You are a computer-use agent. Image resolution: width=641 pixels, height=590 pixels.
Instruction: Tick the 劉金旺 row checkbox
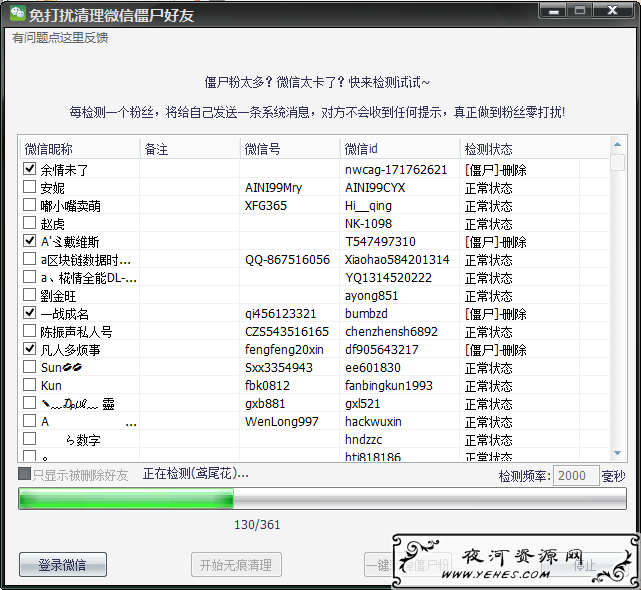click(x=29, y=294)
